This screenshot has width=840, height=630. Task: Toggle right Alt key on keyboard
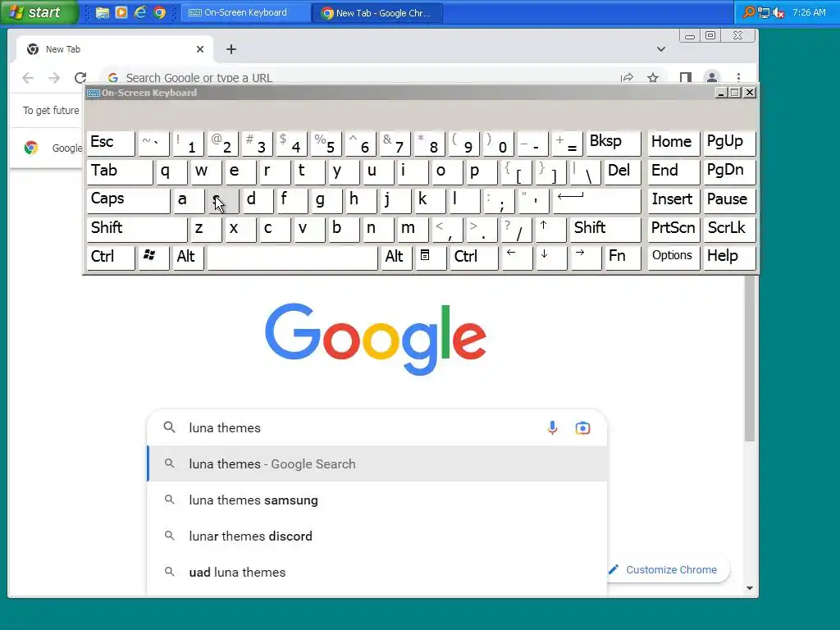(x=396, y=258)
